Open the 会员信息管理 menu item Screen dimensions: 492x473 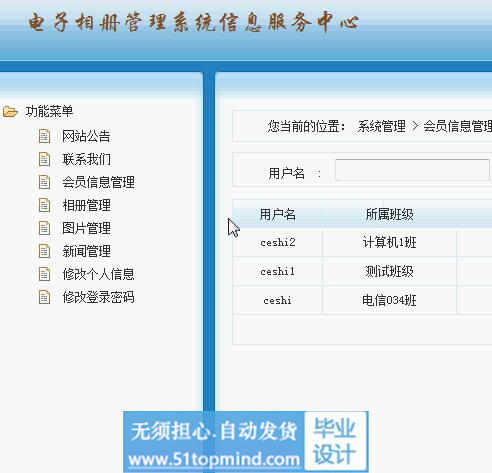[98, 182]
